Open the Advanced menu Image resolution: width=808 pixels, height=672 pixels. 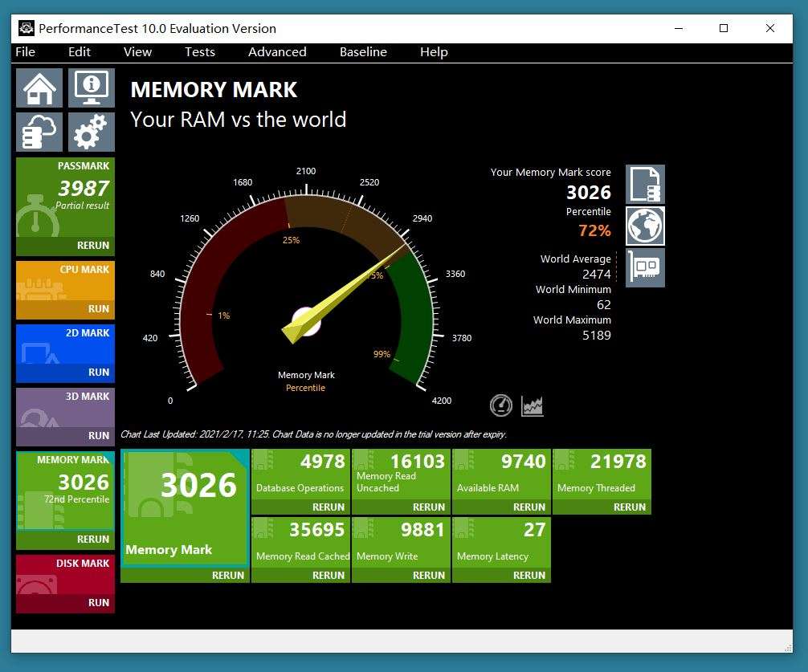click(x=277, y=52)
